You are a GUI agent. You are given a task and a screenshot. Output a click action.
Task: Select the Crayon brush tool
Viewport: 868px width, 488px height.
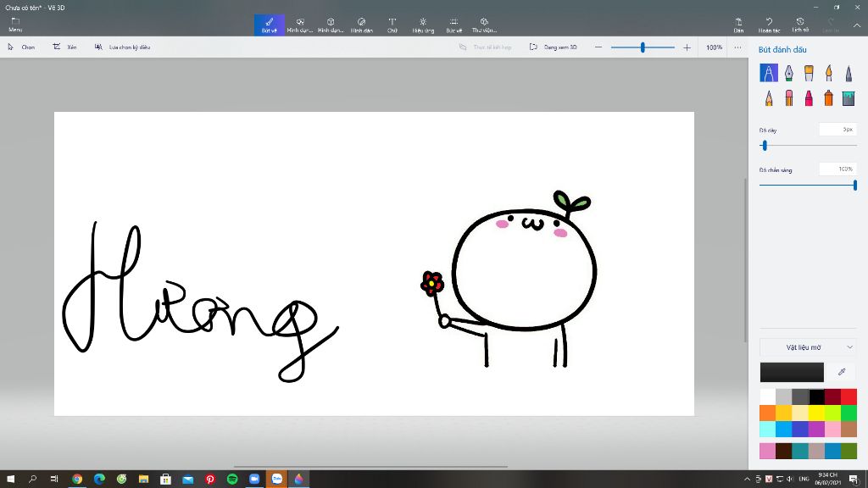tap(809, 98)
